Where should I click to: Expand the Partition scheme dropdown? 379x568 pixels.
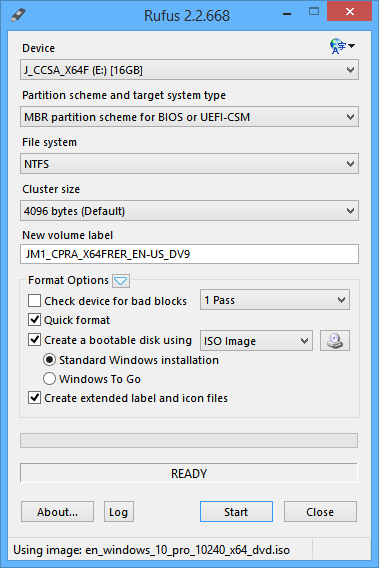click(190, 117)
